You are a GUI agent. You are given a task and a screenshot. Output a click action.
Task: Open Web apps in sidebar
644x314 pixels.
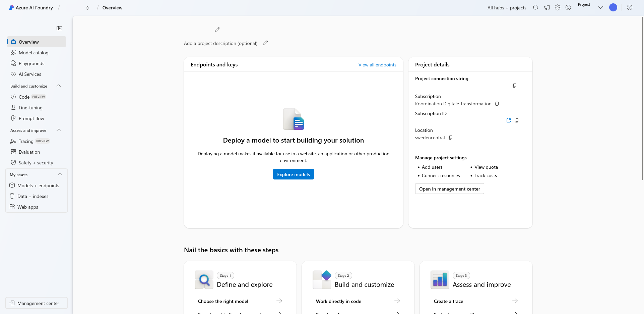(x=37, y=207)
